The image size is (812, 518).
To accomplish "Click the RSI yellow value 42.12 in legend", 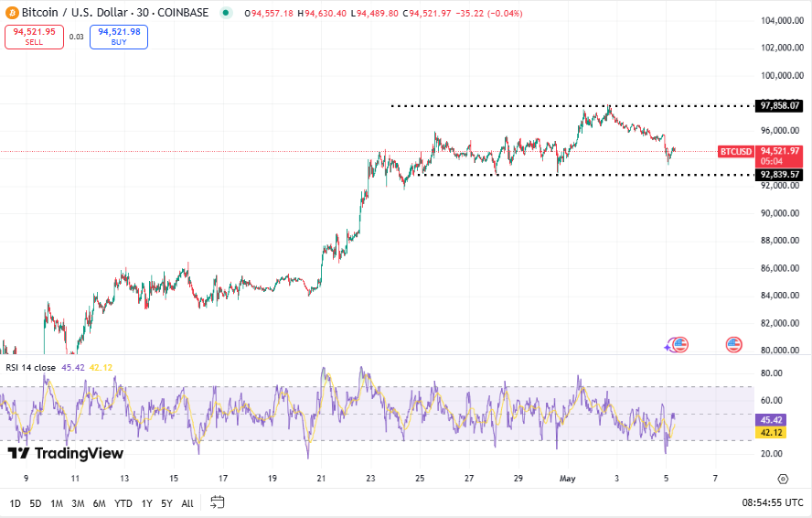I will (101, 368).
